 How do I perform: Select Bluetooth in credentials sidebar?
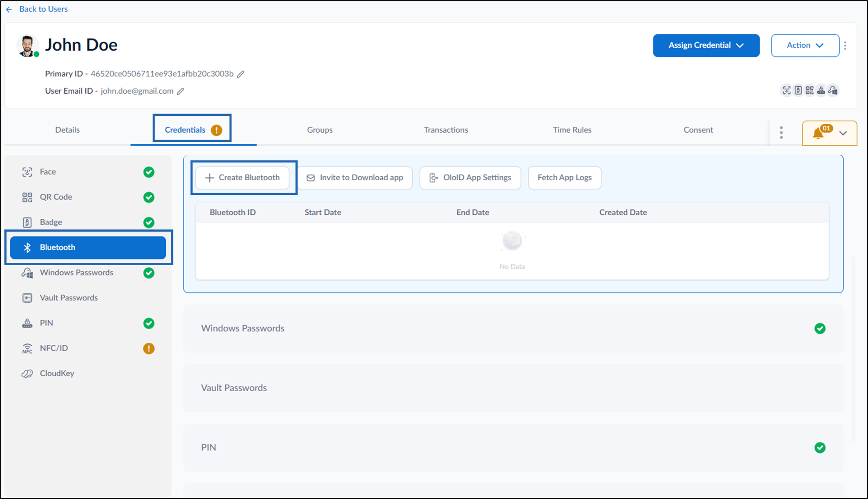[88, 248]
